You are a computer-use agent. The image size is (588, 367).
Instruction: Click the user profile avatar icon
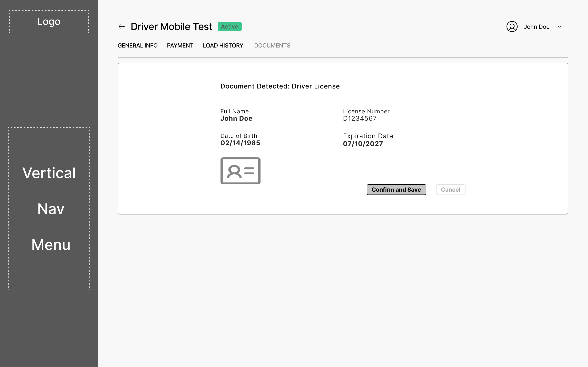[x=512, y=27]
